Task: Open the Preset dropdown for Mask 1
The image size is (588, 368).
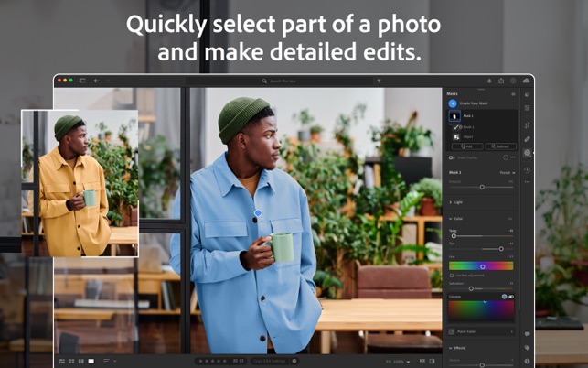Action: 507,172
